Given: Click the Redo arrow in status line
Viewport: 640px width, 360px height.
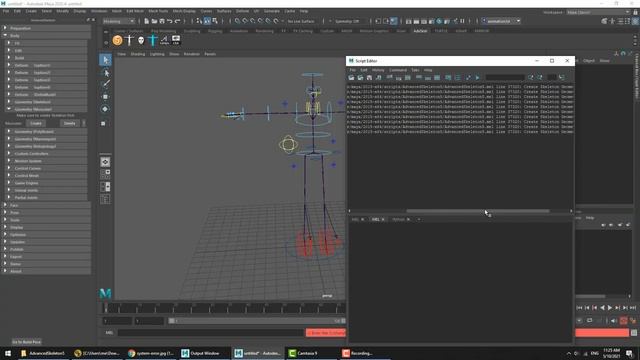Looking at the screenshot, I should pyautogui.click(x=178, y=21).
